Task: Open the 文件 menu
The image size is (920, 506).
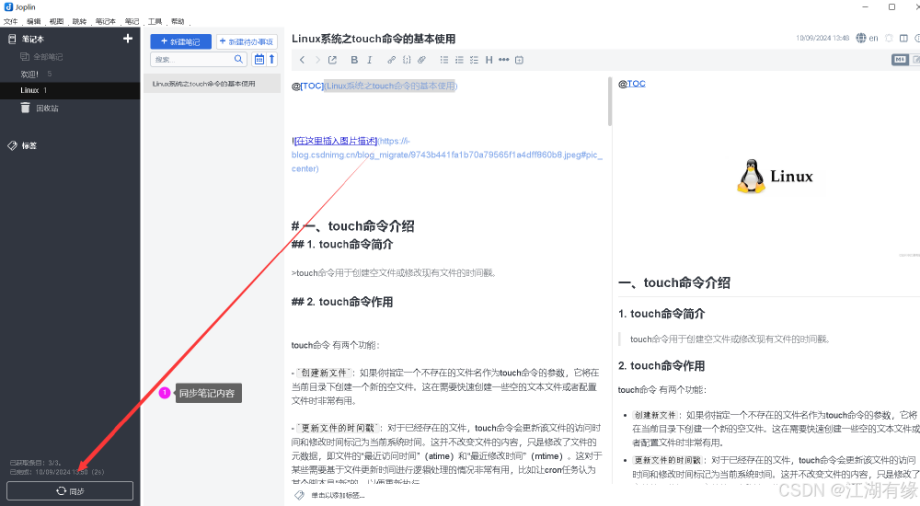Action: pyautogui.click(x=11, y=21)
